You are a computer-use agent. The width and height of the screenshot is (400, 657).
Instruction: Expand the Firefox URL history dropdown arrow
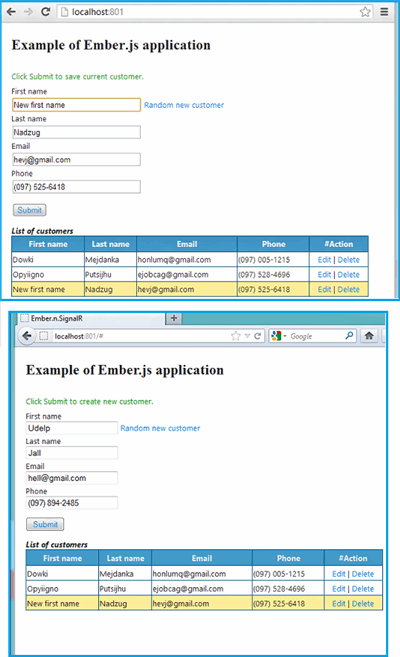click(x=248, y=336)
